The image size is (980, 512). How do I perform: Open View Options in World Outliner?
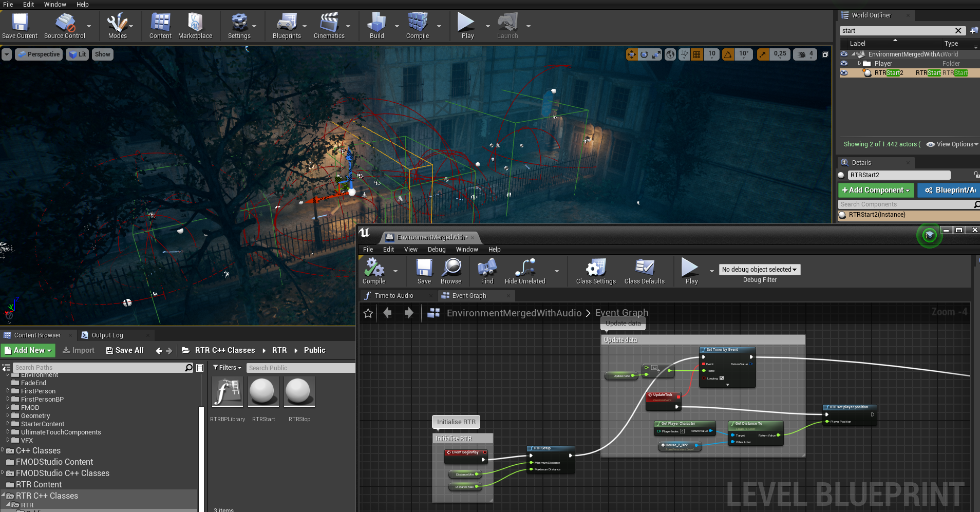click(x=952, y=144)
